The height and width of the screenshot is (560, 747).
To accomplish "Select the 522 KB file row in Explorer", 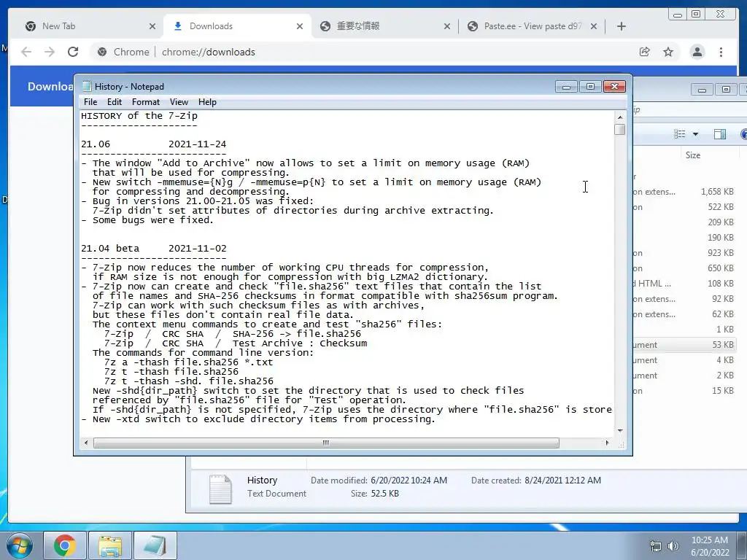I will 684,207.
